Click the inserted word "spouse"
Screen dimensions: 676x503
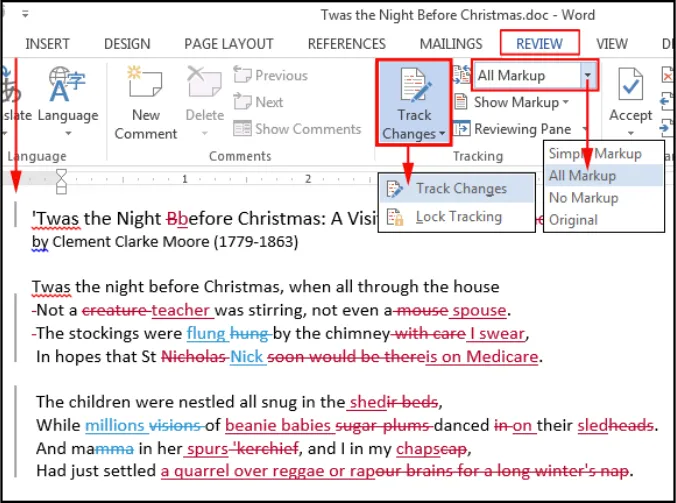click(479, 310)
